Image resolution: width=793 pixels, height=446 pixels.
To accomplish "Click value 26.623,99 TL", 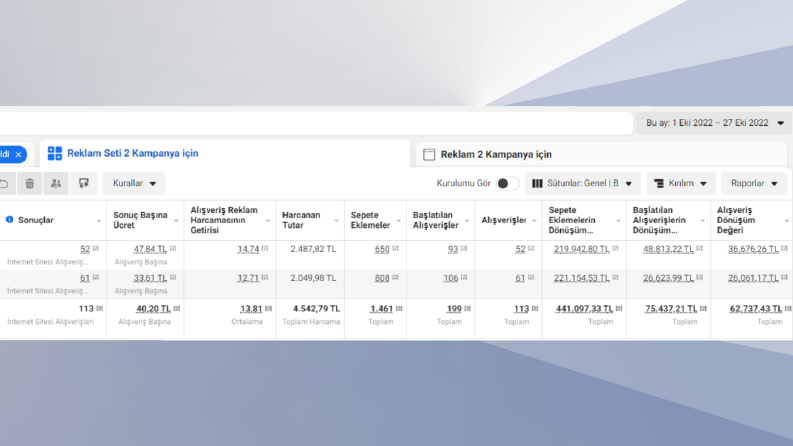I will [x=668, y=278].
